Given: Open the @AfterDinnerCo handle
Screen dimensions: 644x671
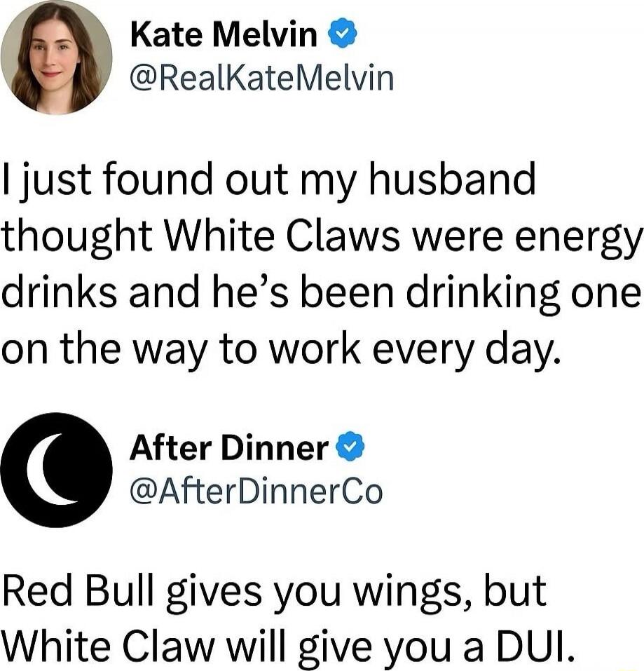Looking at the screenshot, I should point(256,490).
